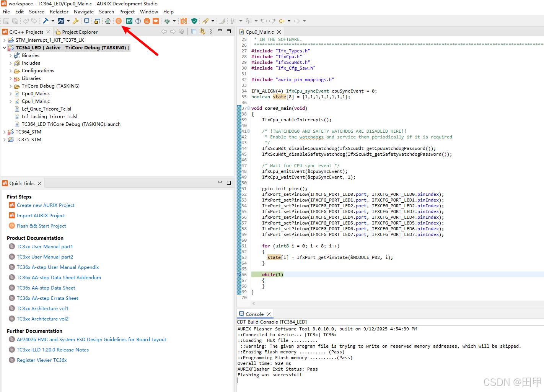Click Flash && Start Project link
Screen dimensions: 544x392
tap(41, 226)
